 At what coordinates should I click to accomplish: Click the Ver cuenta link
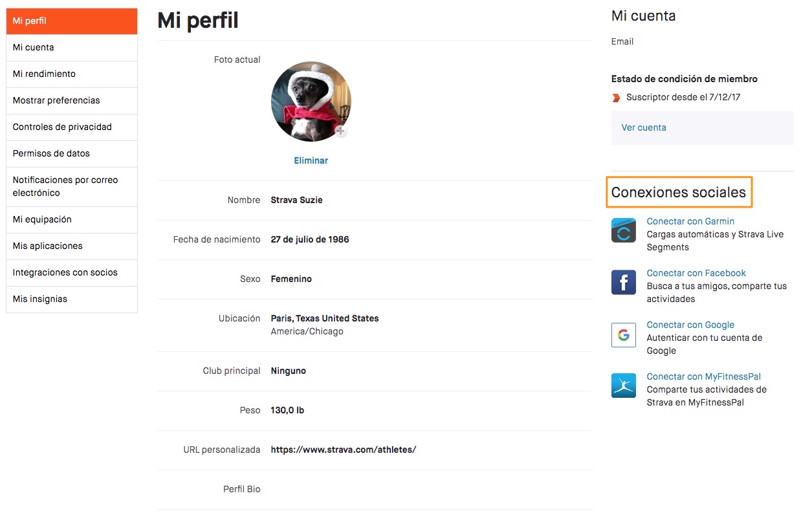point(644,127)
